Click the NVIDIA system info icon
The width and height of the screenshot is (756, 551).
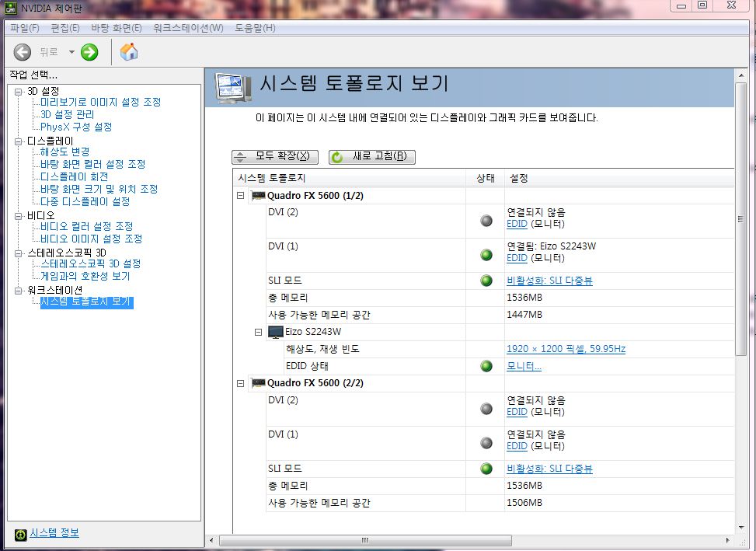point(21,534)
